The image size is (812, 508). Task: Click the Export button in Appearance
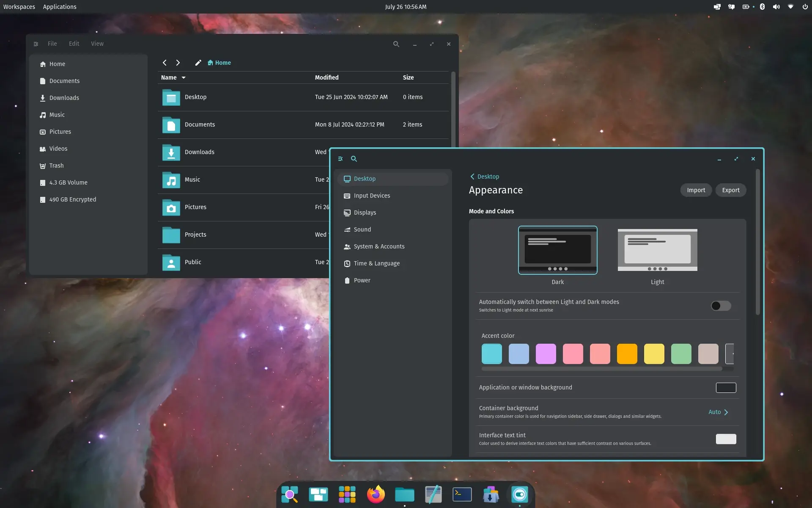(731, 190)
